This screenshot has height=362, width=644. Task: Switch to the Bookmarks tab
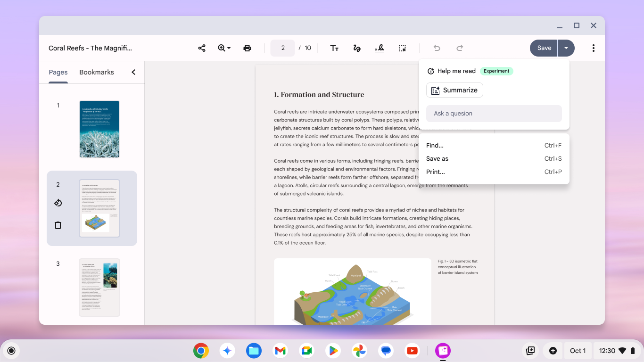pos(96,72)
